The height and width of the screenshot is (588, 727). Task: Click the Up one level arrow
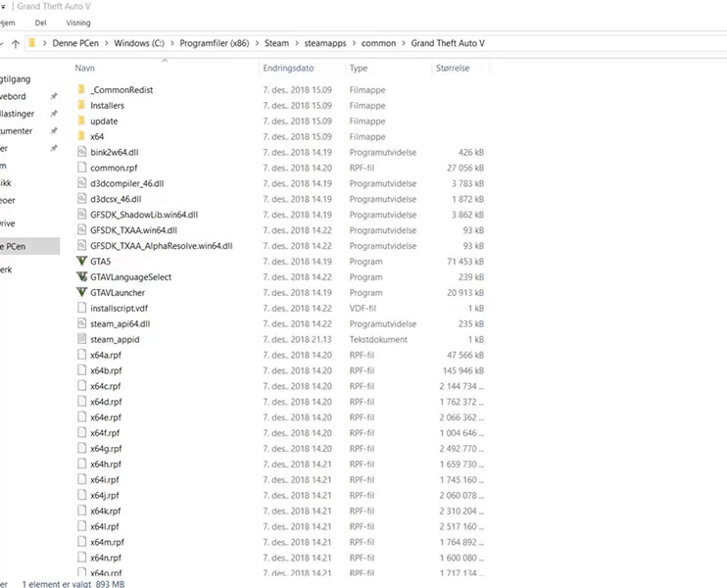tap(16, 43)
